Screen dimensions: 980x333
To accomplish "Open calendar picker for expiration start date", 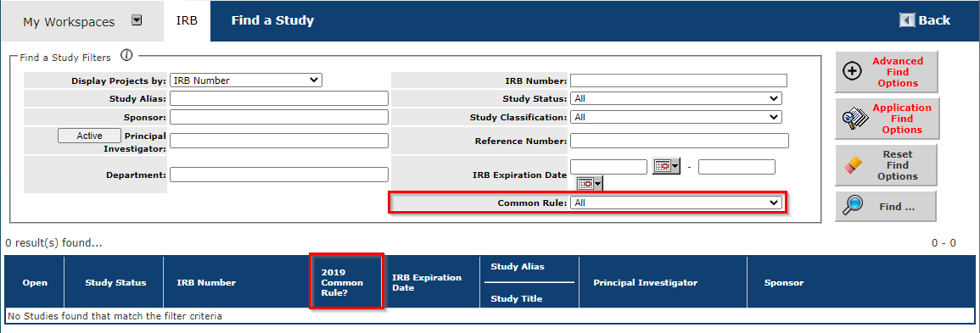I will click(665, 166).
